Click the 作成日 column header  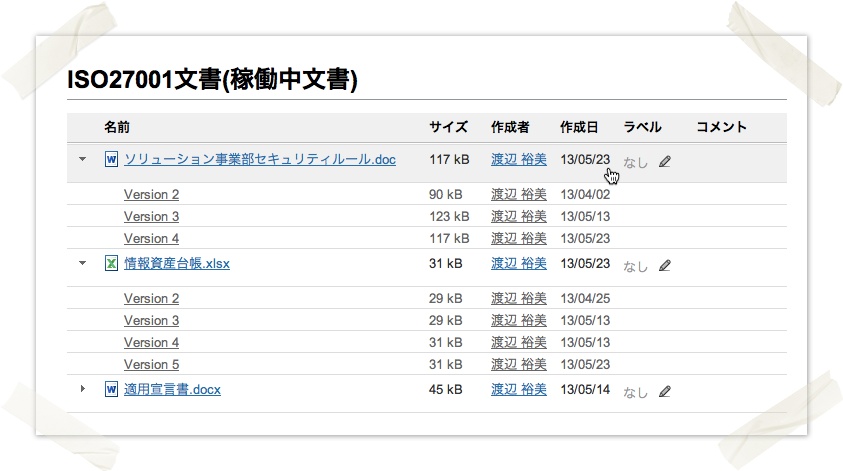click(x=579, y=127)
